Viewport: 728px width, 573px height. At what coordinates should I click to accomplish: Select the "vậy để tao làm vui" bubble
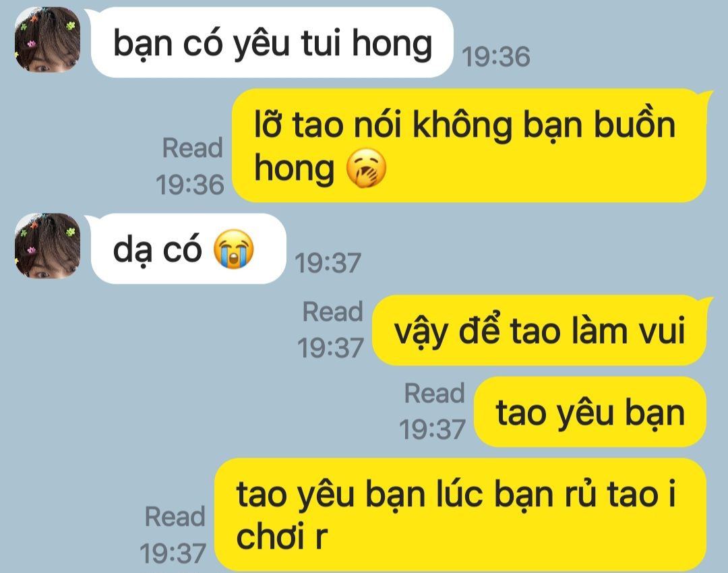click(x=543, y=330)
